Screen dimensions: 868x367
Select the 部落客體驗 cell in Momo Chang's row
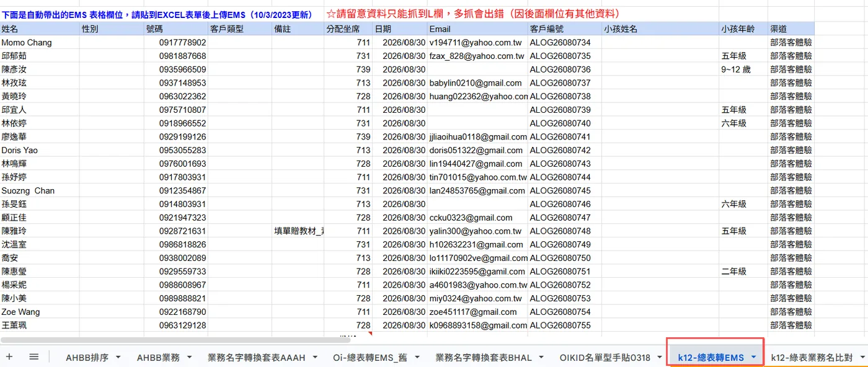point(791,43)
